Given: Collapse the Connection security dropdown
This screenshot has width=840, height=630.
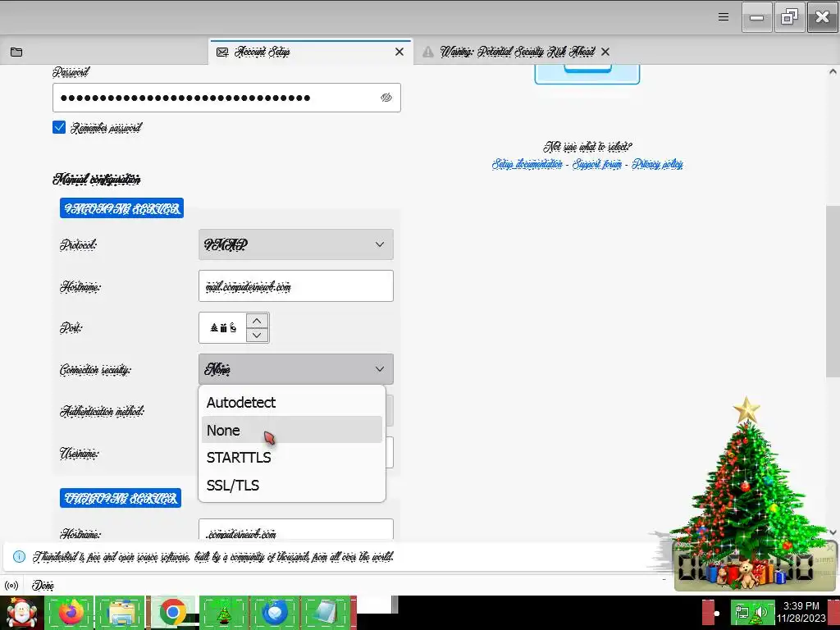Looking at the screenshot, I should pos(295,369).
